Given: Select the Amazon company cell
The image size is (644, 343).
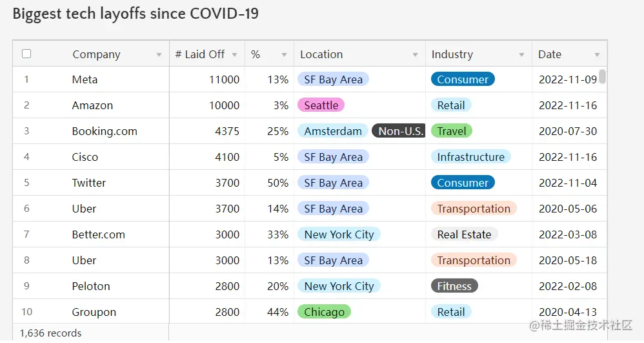Looking at the screenshot, I should click(92, 105).
